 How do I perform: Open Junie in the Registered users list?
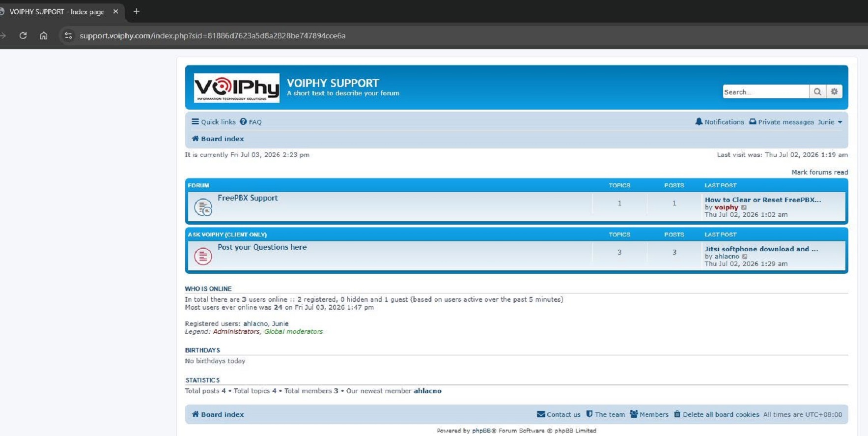coord(280,323)
